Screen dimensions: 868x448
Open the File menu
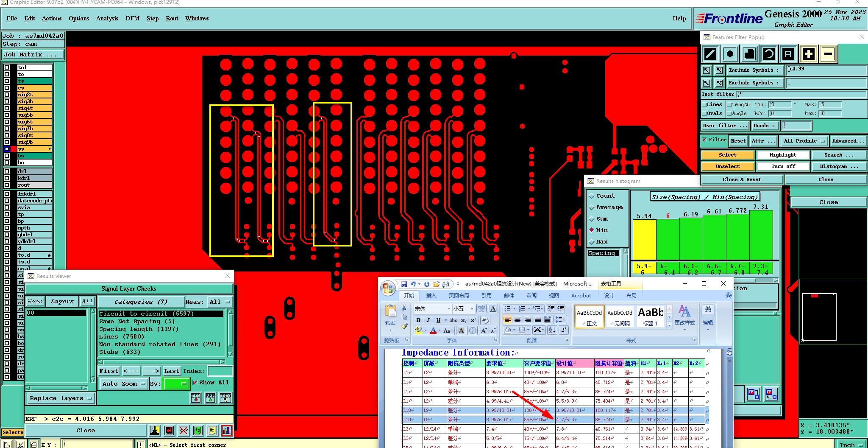pyautogui.click(x=12, y=18)
